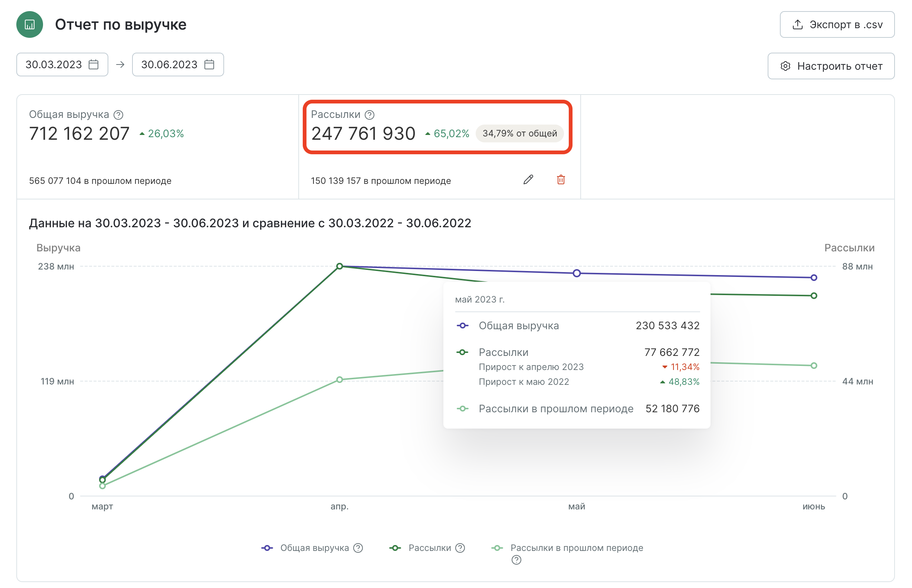
Task: Click tooltip value 52 180 776
Action: [672, 409]
